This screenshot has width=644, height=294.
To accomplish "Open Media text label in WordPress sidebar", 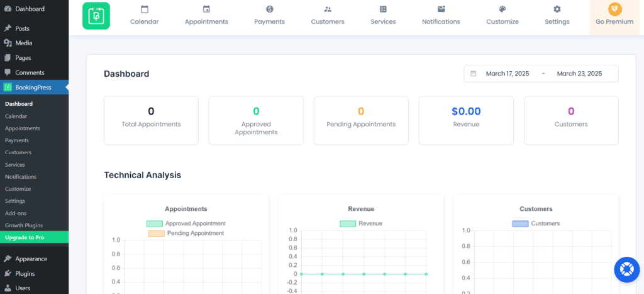I will (24, 43).
